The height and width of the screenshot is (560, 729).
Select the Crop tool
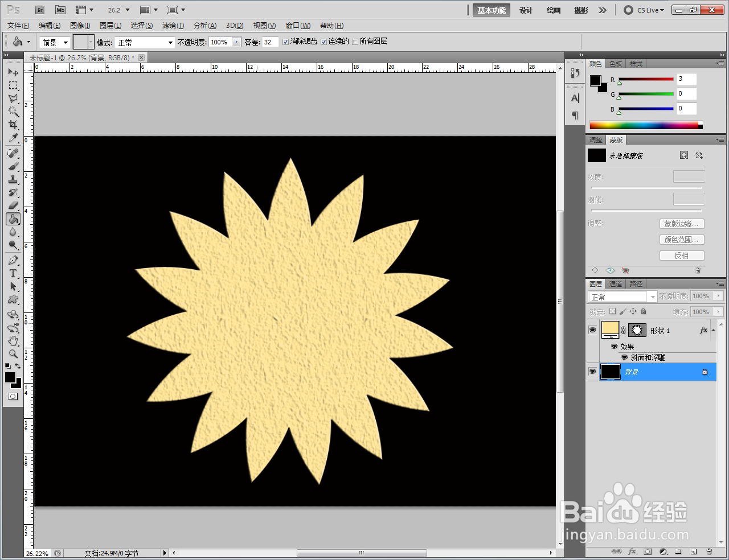tap(13, 125)
